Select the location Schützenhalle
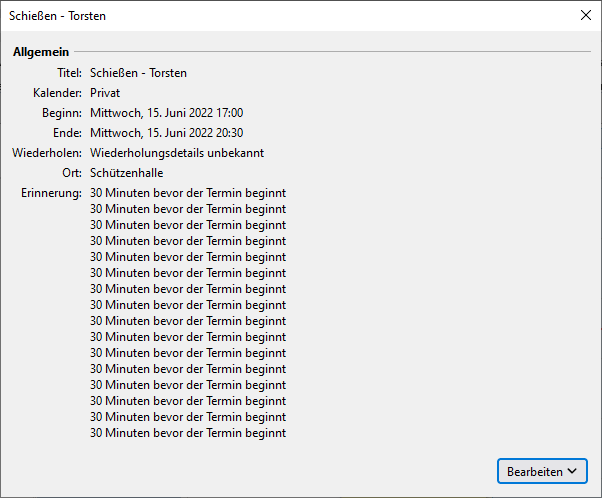This screenshot has height=498, width=602. click(126, 173)
